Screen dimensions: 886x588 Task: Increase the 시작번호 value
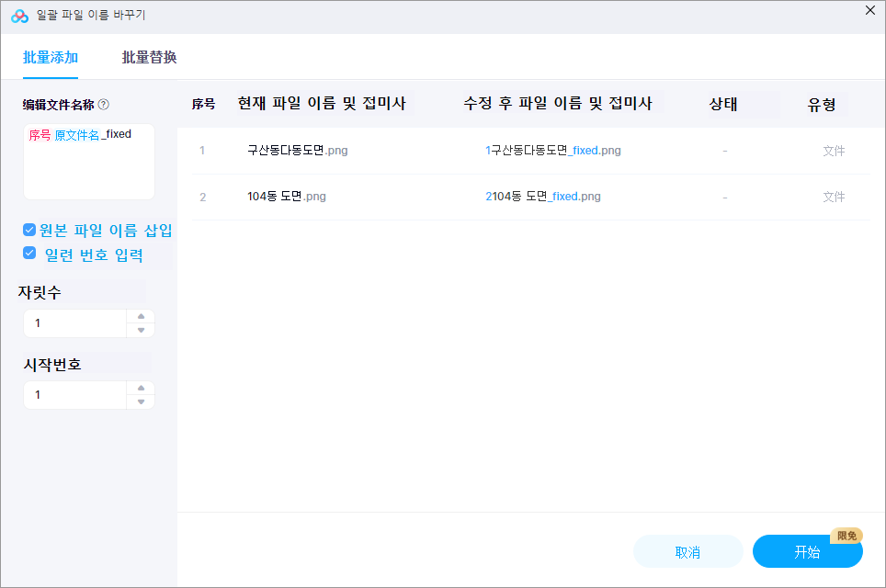click(x=142, y=388)
